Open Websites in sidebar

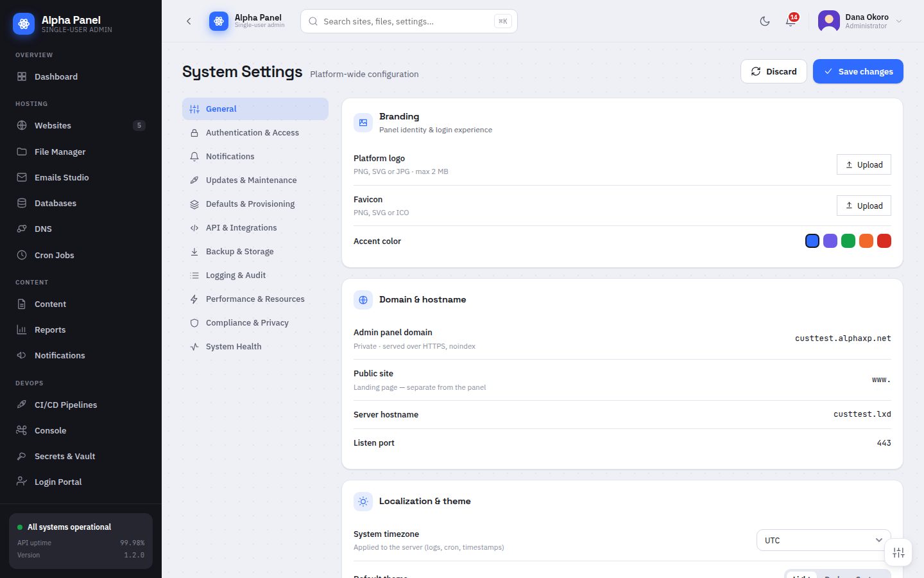[81, 125]
